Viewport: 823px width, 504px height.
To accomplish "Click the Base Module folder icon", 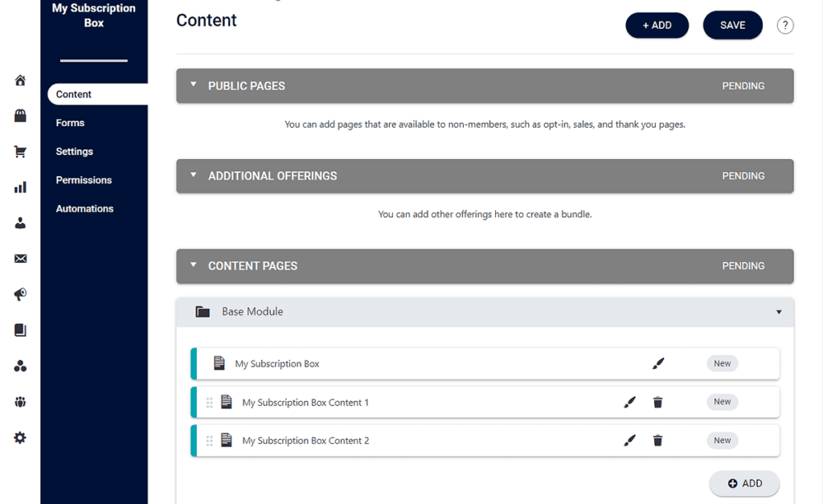I will point(203,312).
